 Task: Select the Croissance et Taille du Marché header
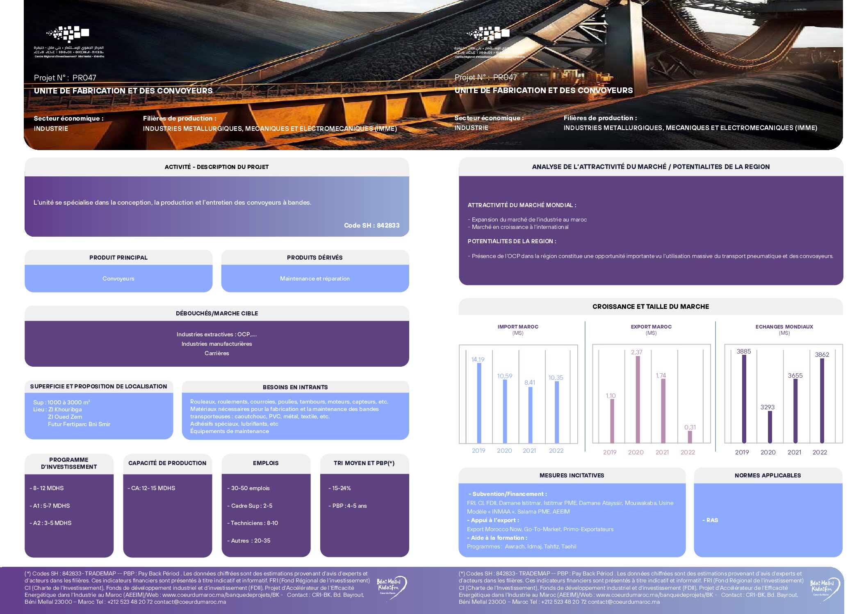point(650,307)
